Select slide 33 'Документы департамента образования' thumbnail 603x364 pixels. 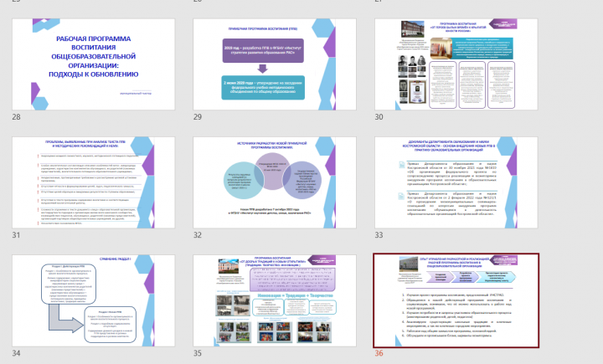coord(456,182)
